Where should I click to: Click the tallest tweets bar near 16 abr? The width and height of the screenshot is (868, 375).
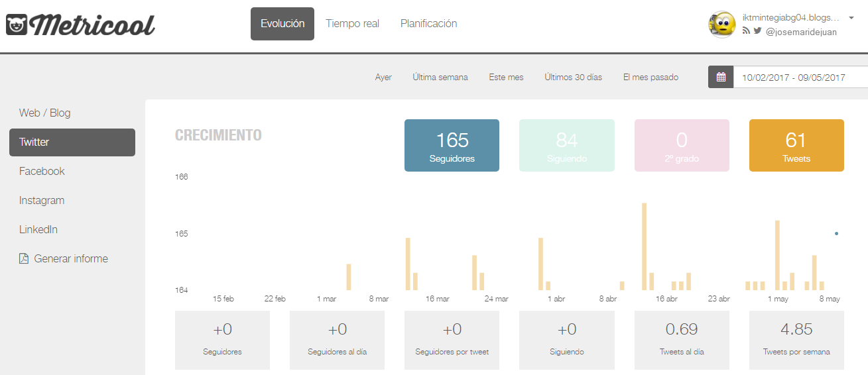(645, 246)
